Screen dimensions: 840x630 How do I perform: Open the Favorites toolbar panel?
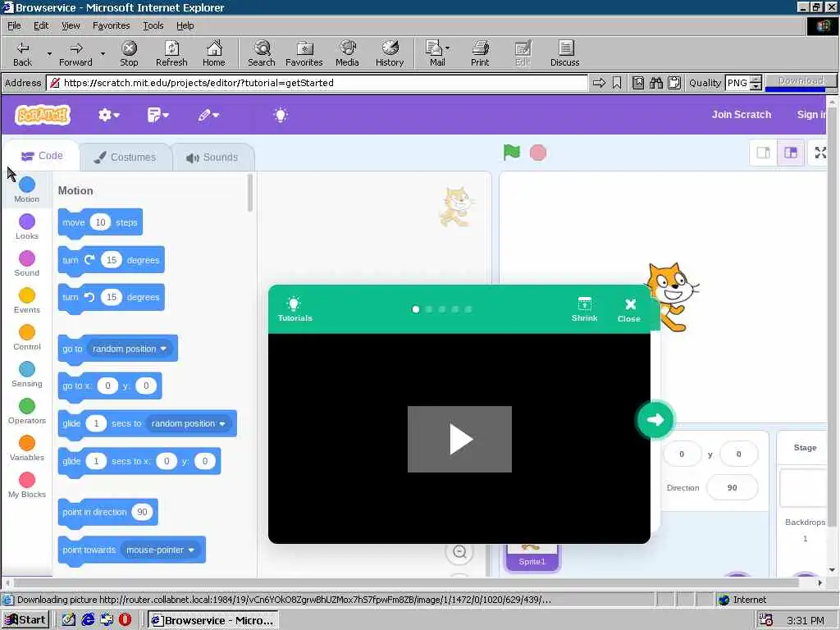304,53
